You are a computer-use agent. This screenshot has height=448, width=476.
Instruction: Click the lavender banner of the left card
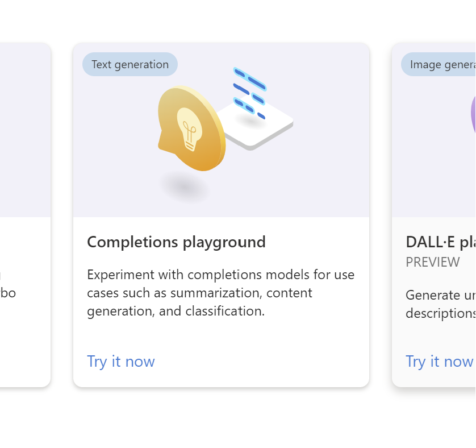(x=25, y=130)
